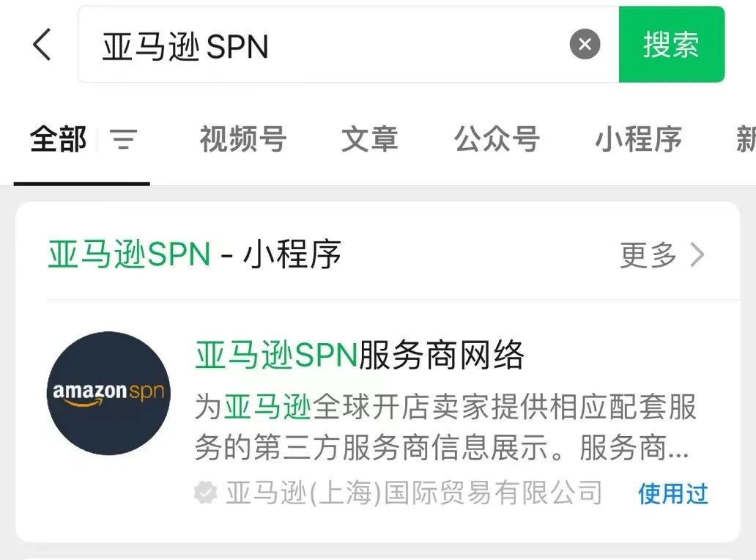The height and width of the screenshot is (560, 756).
Task: Tap the verified badge beside 亚马逊(上海)
Action: 205,493
